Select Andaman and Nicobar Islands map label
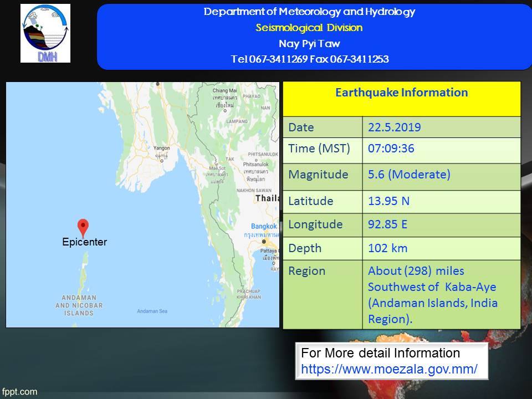532x399 pixels. coord(79,305)
